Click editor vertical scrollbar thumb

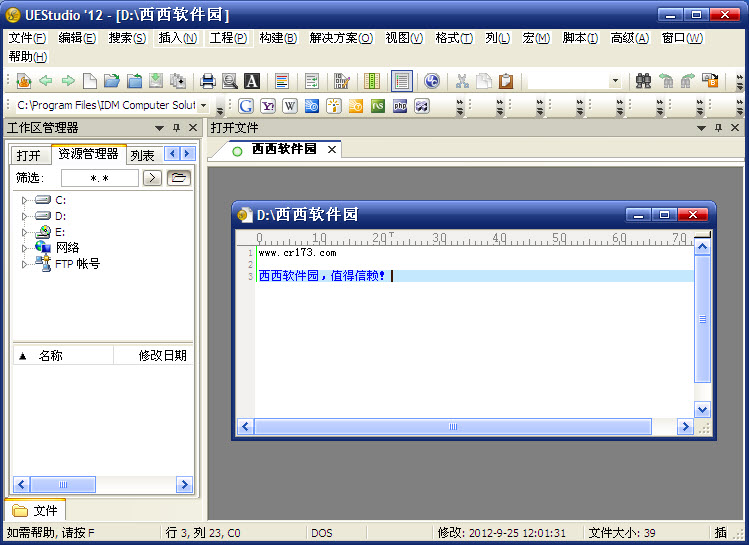pyautogui.click(x=702, y=319)
